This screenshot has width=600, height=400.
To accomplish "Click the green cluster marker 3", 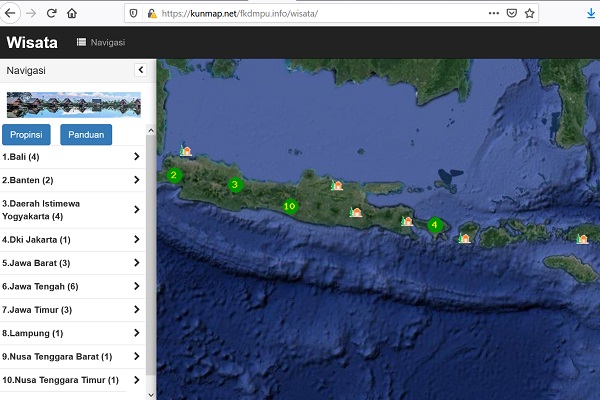I will point(235,184).
